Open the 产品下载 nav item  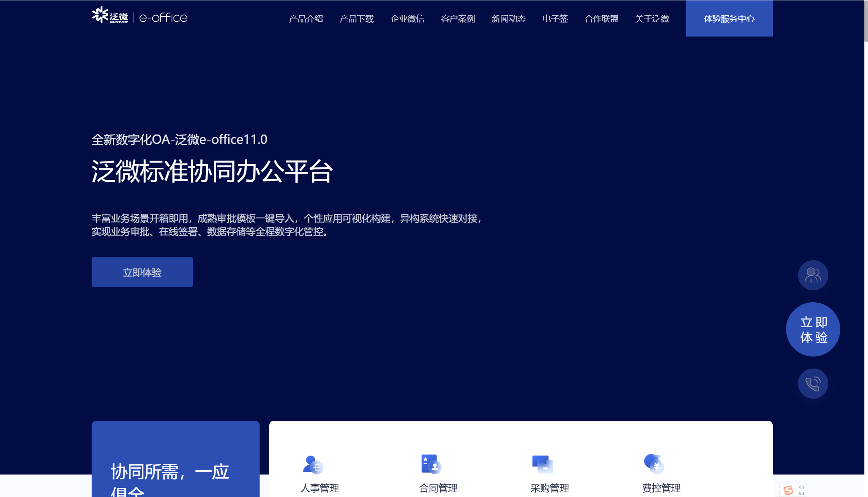point(356,19)
